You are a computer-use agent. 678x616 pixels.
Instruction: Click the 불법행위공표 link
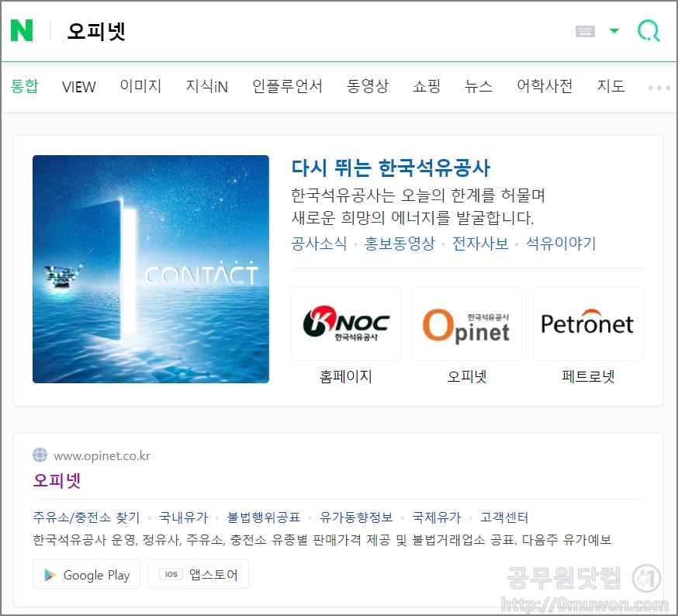pyautogui.click(x=264, y=517)
